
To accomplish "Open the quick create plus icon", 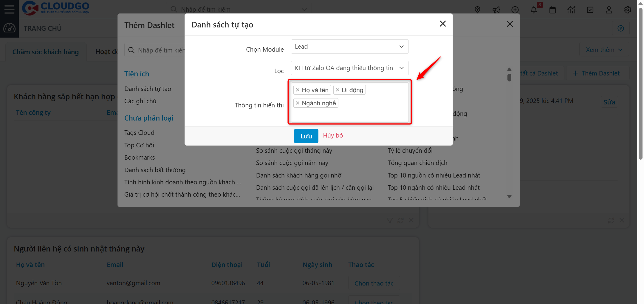I will coord(515,10).
